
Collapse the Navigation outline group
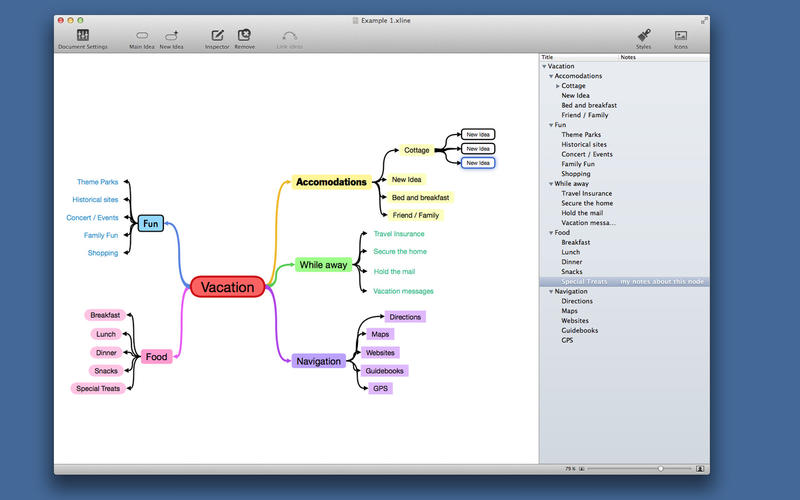551,291
